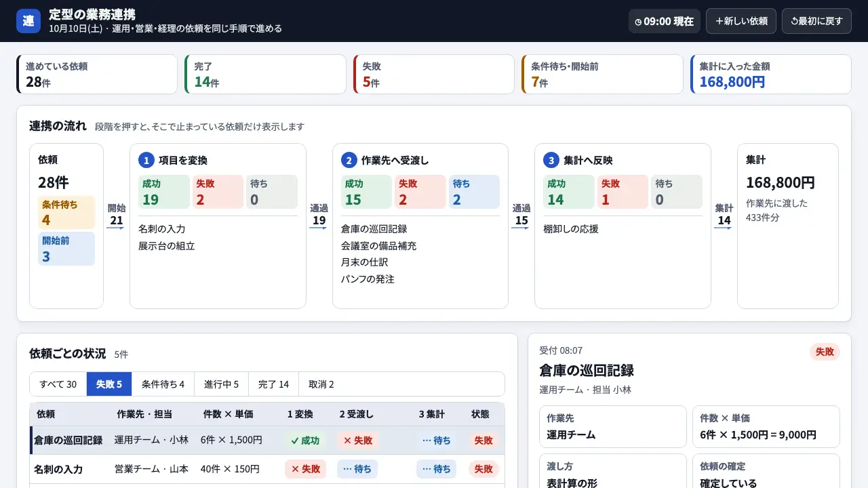Select the 進めている依頼 28件 summary card
Viewport: 868px width, 488px height.
97,75
